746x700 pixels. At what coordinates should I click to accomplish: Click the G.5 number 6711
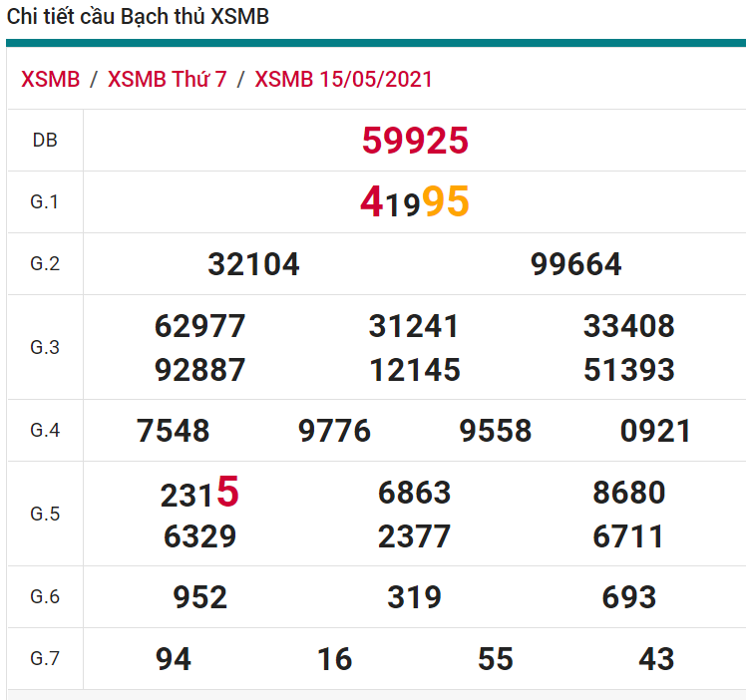coord(629,536)
